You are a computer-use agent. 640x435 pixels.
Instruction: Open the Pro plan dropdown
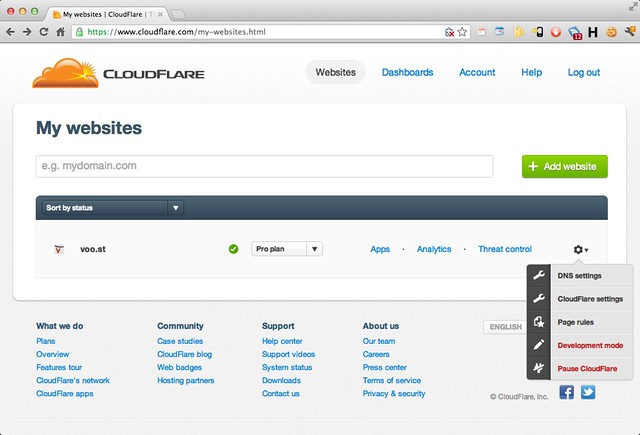point(287,249)
